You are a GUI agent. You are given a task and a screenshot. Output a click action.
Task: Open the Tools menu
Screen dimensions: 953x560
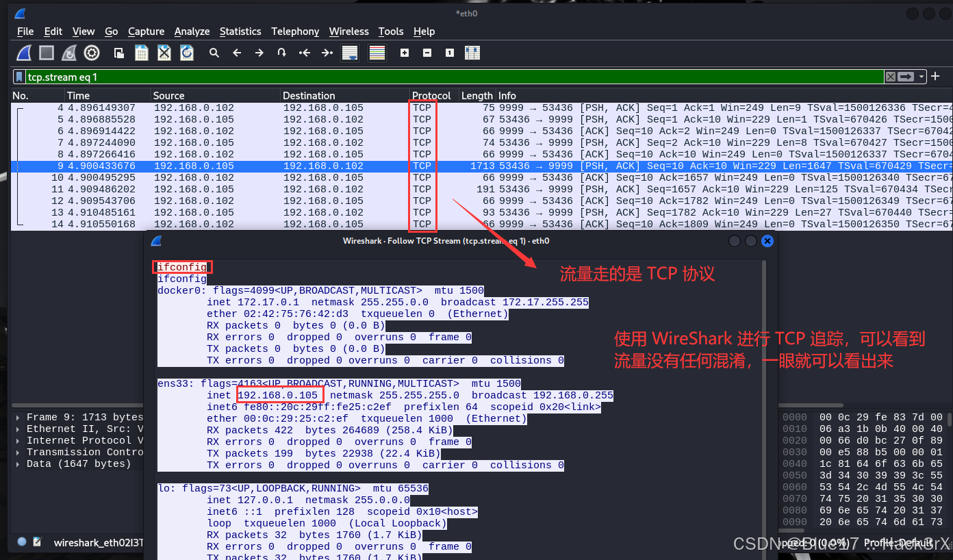click(391, 31)
